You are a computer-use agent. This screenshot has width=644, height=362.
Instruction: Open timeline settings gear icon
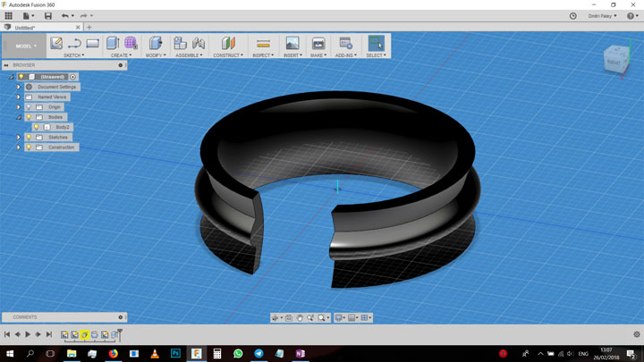pyautogui.click(x=637, y=334)
